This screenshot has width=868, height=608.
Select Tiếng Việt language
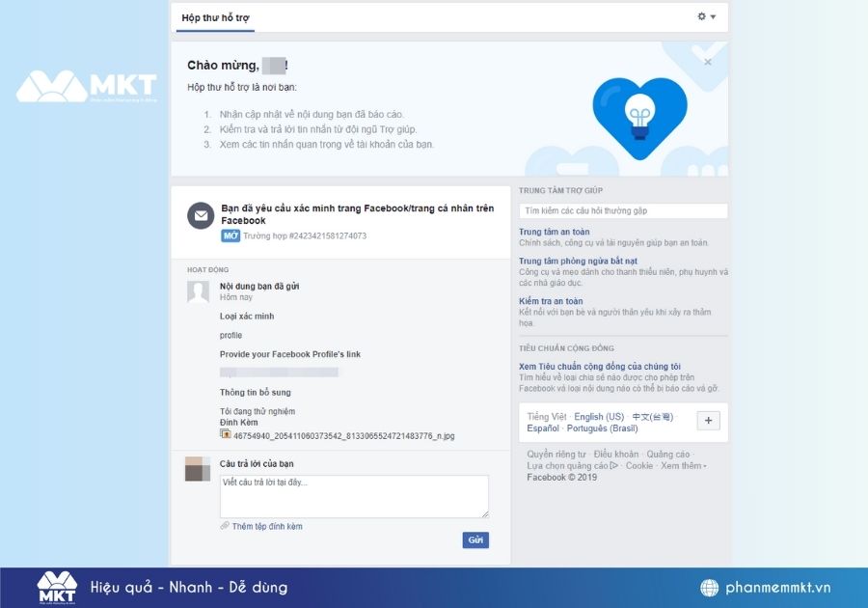[x=547, y=416]
